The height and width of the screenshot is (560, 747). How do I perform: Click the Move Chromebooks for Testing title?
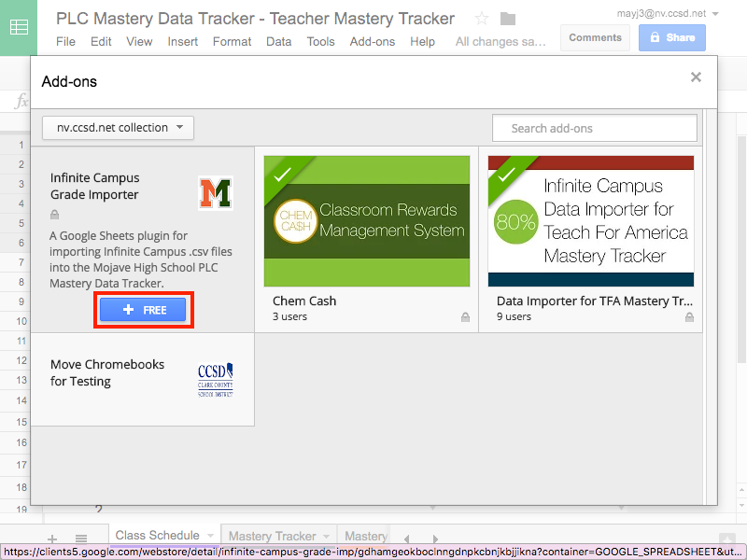click(107, 372)
